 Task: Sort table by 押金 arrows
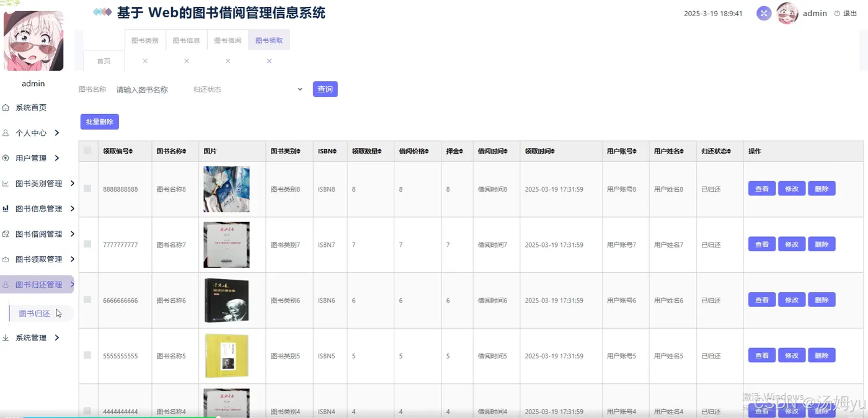tap(462, 151)
